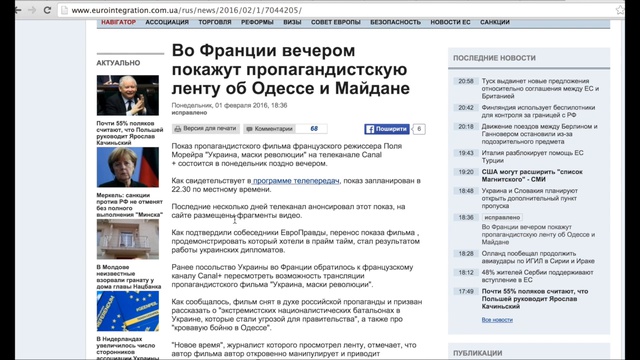Open the НОВОСТИ ЕС section
The width and height of the screenshot is (640, 360).
pos(450,22)
